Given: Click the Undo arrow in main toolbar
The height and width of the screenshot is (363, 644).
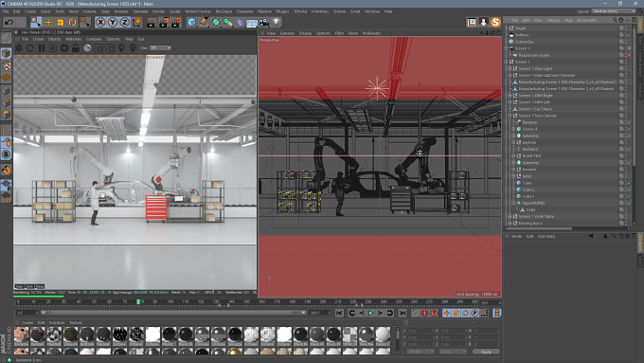Looking at the screenshot, I should (9, 22).
